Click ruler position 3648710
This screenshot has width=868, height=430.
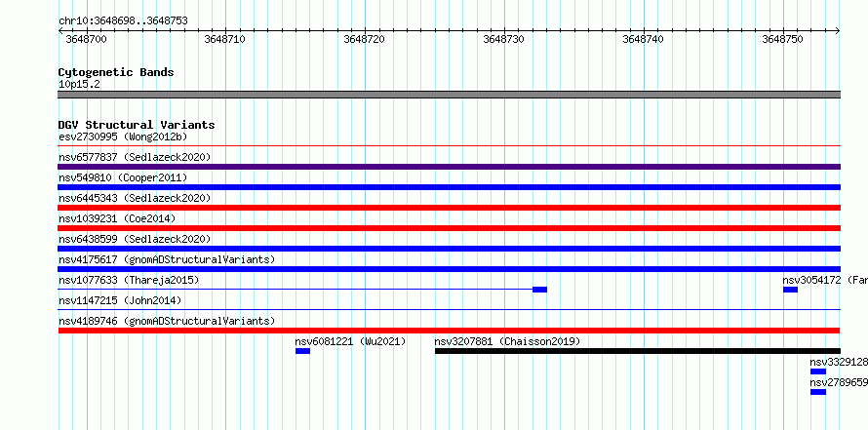[x=225, y=39]
